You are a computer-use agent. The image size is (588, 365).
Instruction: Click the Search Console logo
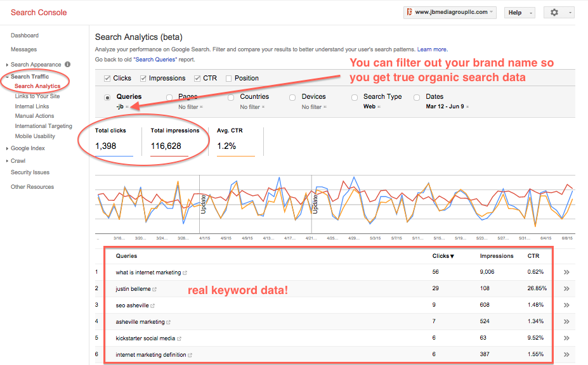[x=39, y=13]
